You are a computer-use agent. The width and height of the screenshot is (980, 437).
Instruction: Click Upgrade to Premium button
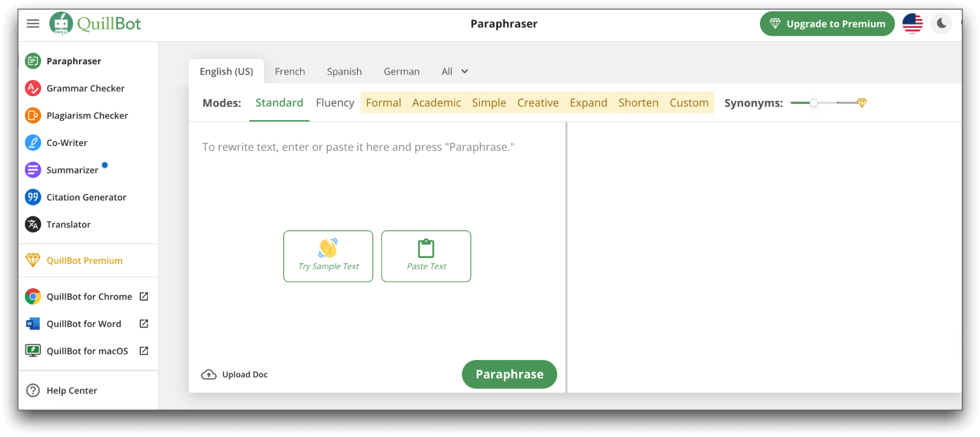(827, 24)
